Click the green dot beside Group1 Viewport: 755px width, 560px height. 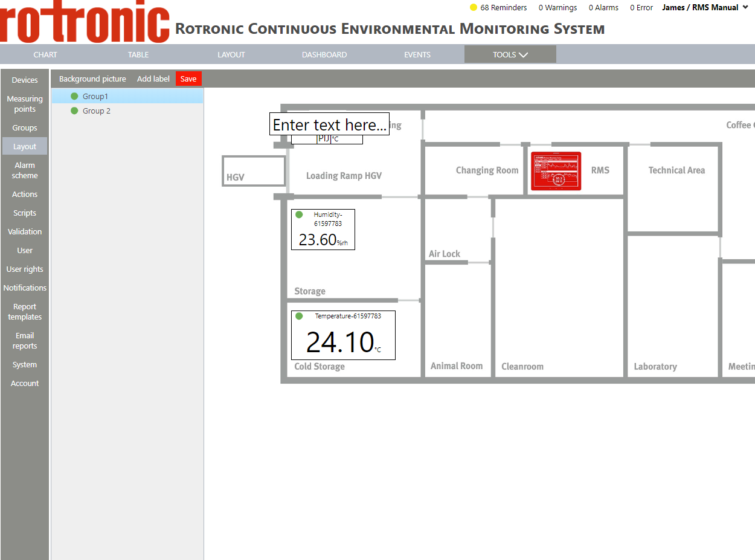[74, 96]
